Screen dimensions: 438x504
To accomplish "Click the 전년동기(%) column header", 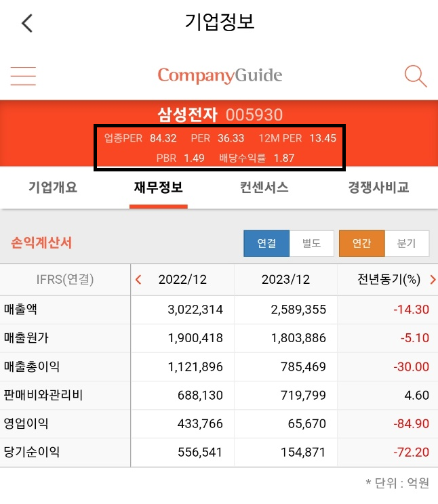I will tap(389, 280).
